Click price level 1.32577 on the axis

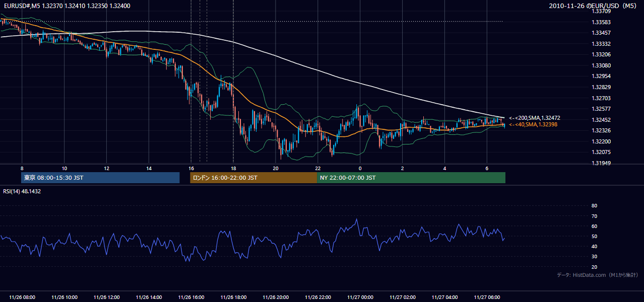(601, 109)
